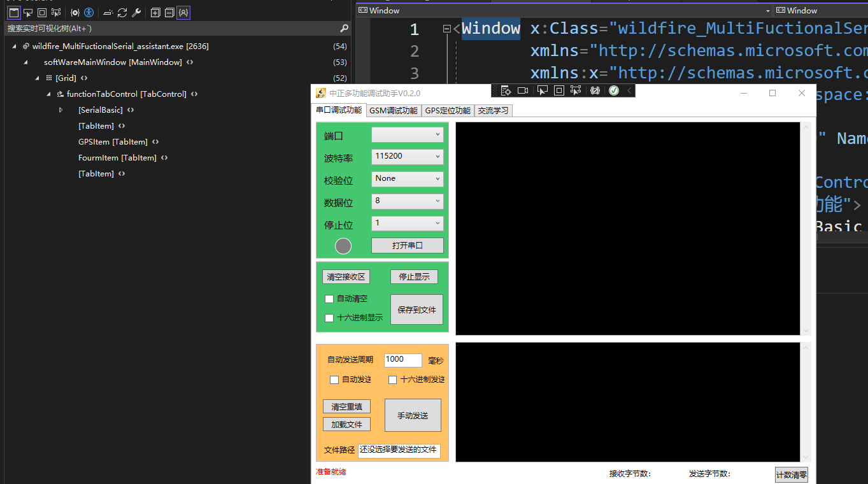Toggle track focused element icon in in-app toolbar
This screenshot has width=868, height=484.
click(x=576, y=90)
